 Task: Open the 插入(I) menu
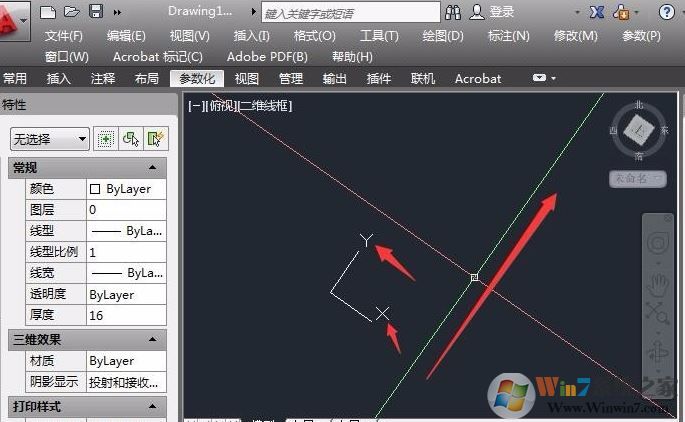pyautogui.click(x=251, y=35)
